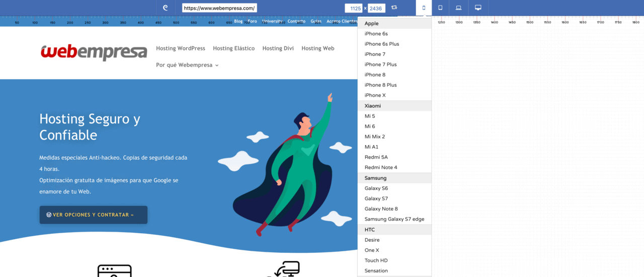Choose Galaxy S6 device
Viewport: 644px width, 277px height.
click(x=394, y=188)
